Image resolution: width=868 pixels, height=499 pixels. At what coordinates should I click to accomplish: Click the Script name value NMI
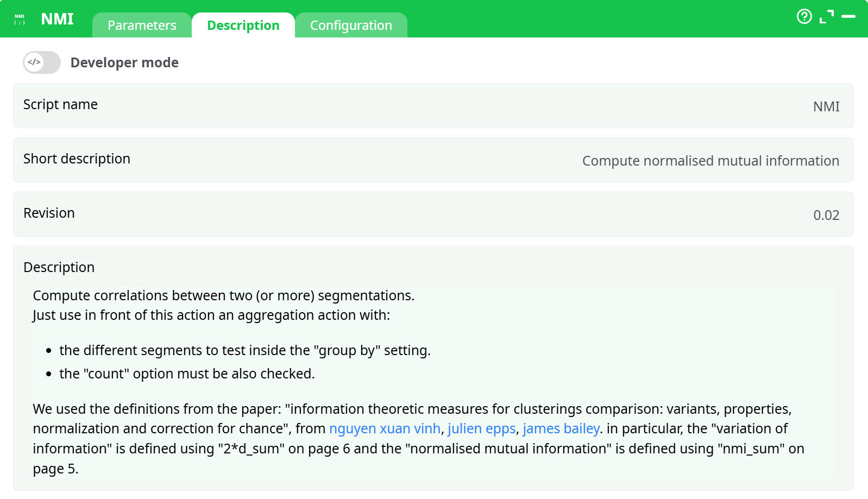click(826, 107)
